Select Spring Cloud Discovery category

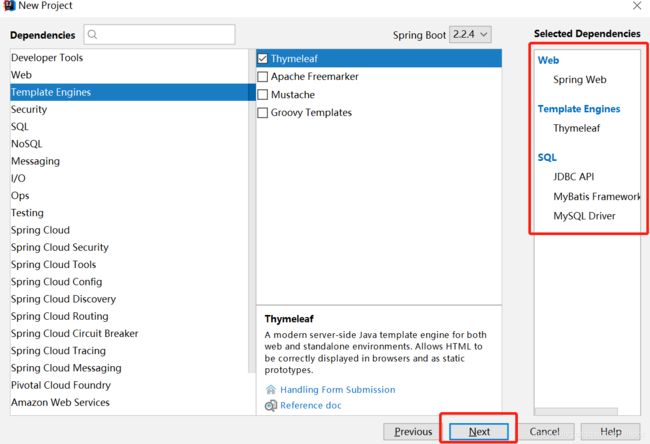(129, 299)
